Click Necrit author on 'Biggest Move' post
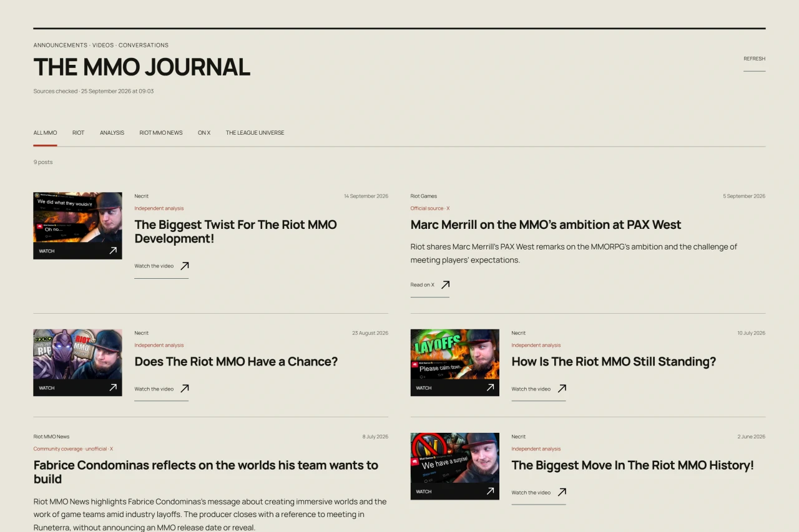Screen dimensions: 799x532 coord(519,437)
